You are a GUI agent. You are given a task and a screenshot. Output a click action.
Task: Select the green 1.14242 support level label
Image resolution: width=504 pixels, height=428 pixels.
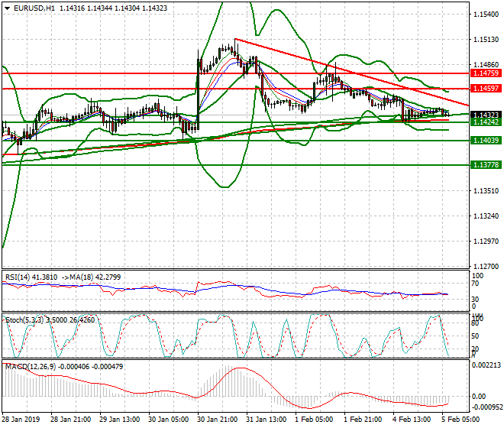coord(486,122)
